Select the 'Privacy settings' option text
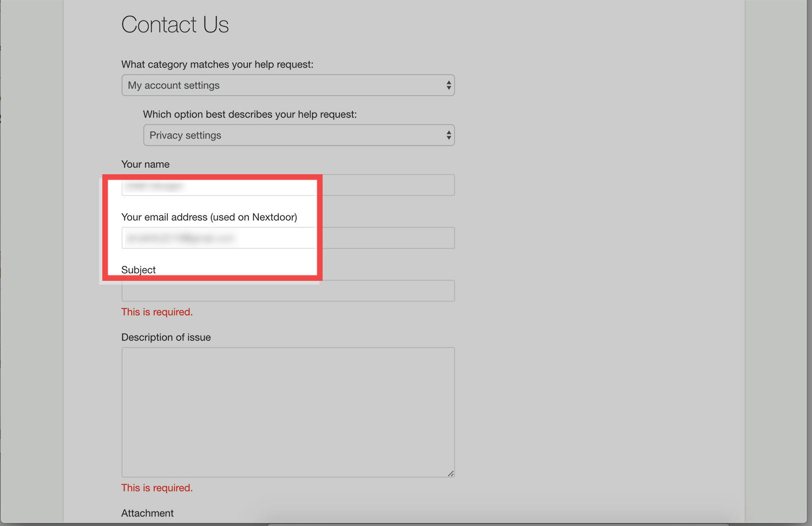Screen dimensions: 812x526 (x=186, y=135)
